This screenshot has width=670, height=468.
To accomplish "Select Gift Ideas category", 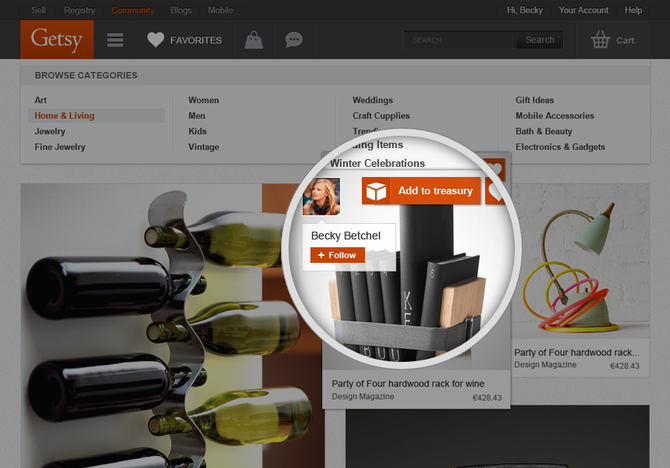I will [x=535, y=100].
